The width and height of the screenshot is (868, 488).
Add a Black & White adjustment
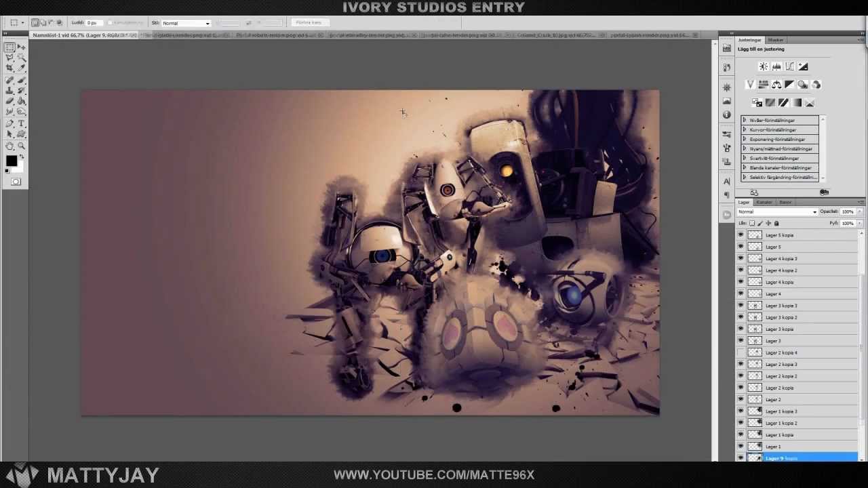click(x=789, y=85)
